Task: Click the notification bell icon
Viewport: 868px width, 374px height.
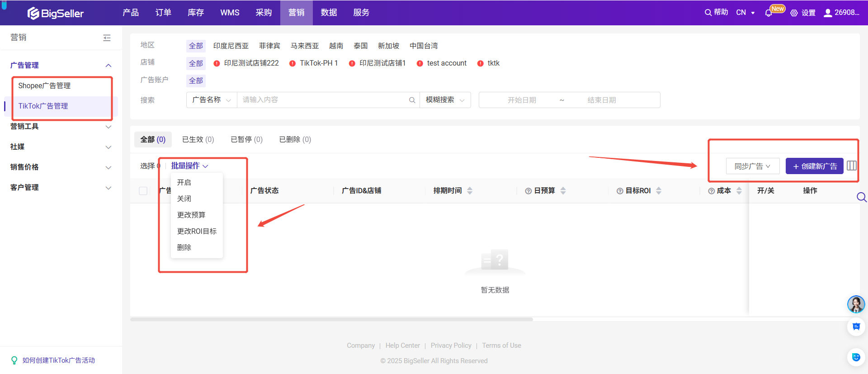Action: pos(768,13)
